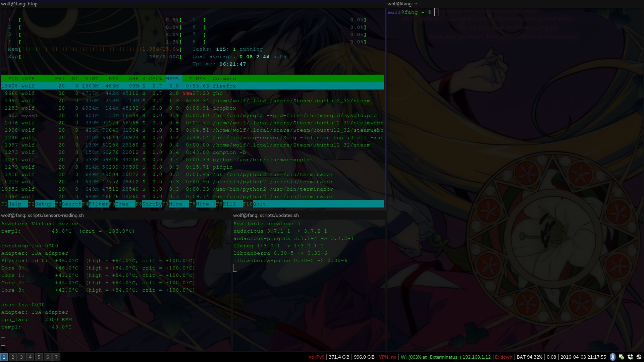The width and height of the screenshot is (644, 362).
Task: Select the Xorg process row
Action: click(x=193, y=137)
